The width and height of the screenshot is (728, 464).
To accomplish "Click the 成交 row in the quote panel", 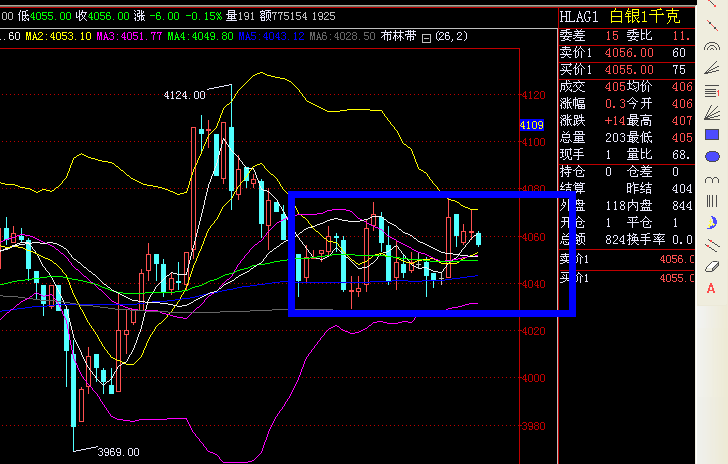I will click(627, 86).
